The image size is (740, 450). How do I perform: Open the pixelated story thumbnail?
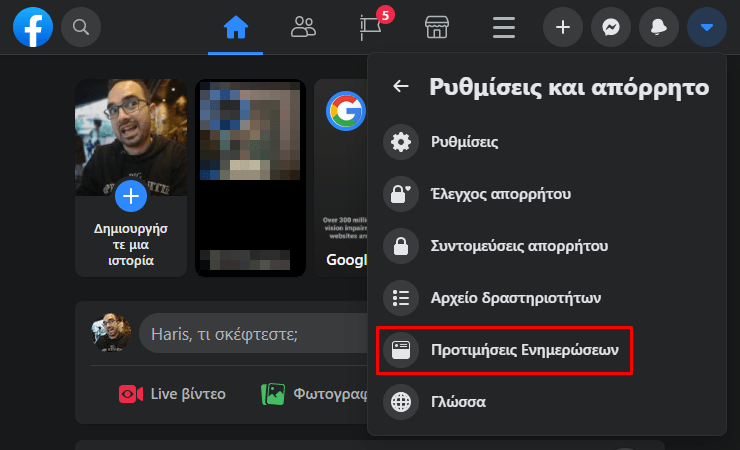pyautogui.click(x=250, y=178)
